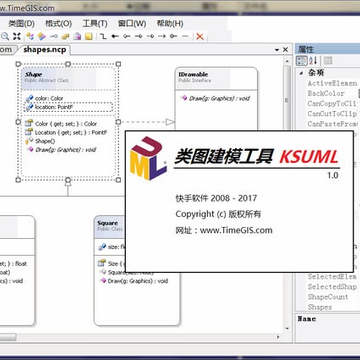Open the 格式(O) menu

[58, 24]
